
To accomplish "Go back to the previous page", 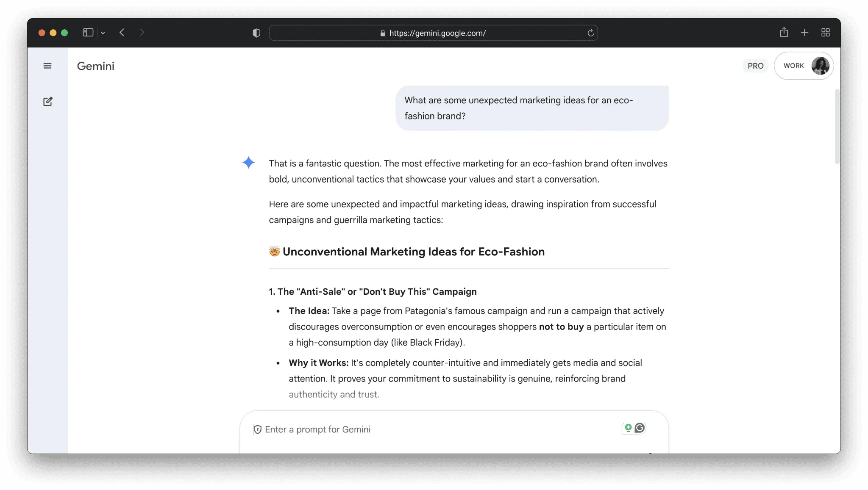I will pos(122,33).
